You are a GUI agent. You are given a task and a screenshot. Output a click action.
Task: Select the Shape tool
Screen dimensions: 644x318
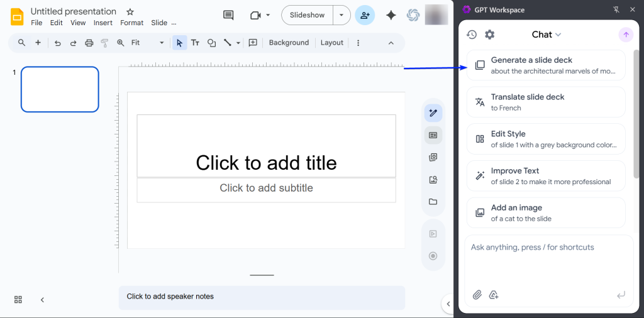[x=211, y=43]
